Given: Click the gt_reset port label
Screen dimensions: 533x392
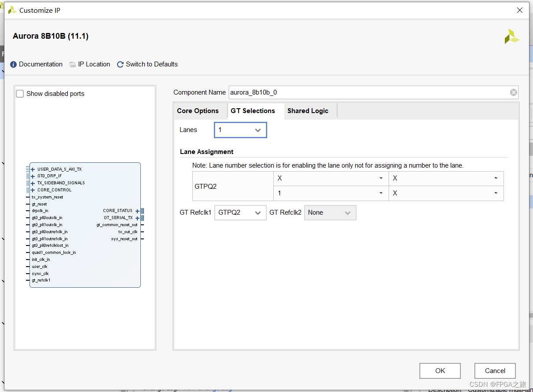Looking at the screenshot, I should [x=39, y=204].
